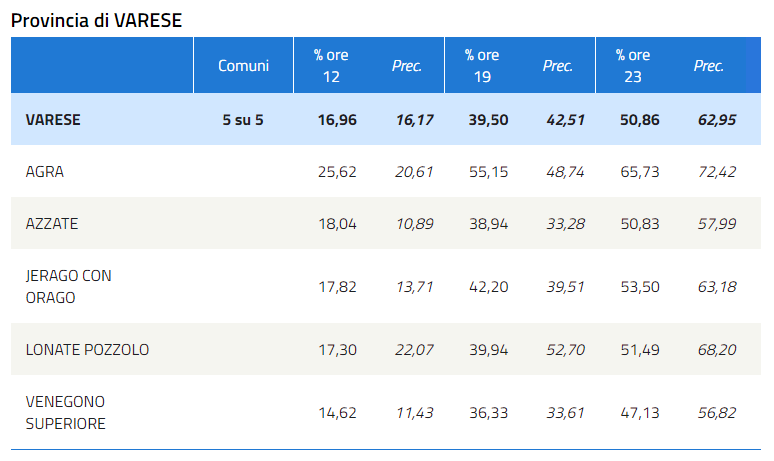Click JERAGO CON ORAGO's 42,20 value
Screen dimensions: 774x461
coord(488,286)
